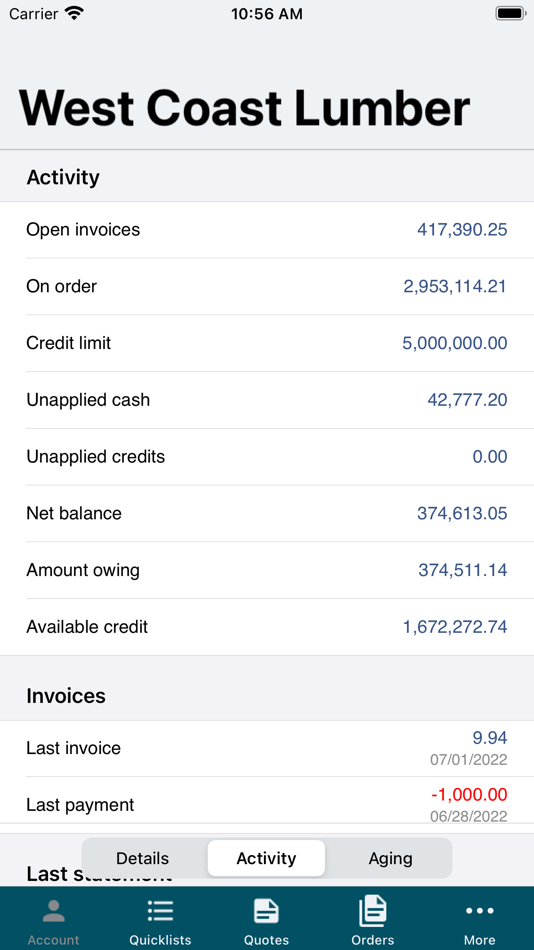
Task: Select the Activity segment
Action: [266, 858]
